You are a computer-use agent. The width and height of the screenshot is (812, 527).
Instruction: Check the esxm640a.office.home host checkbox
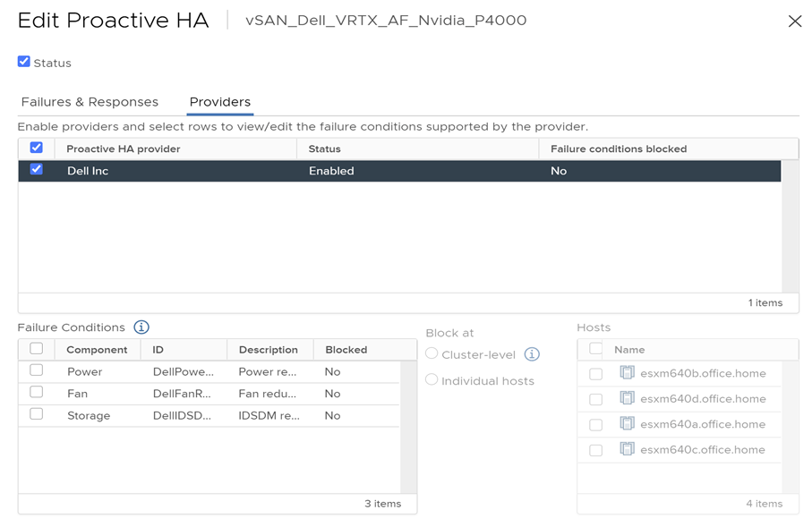596,424
